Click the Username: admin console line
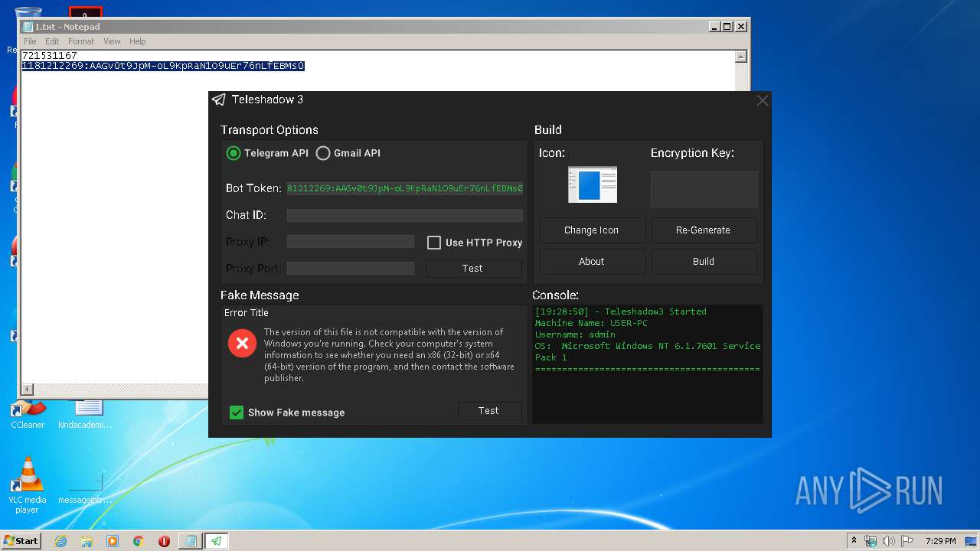 [575, 334]
